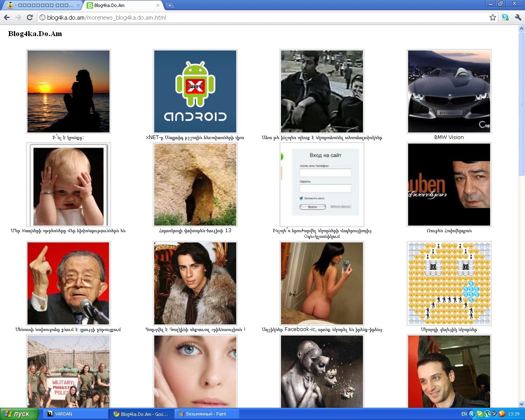This screenshot has width=525, height=420.
Task: Open the sunset silhouette thumbnail
Action: tap(68, 91)
